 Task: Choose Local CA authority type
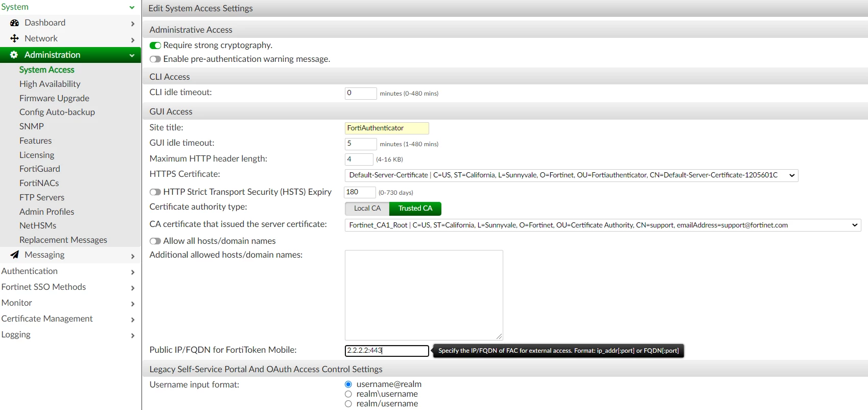pos(367,209)
